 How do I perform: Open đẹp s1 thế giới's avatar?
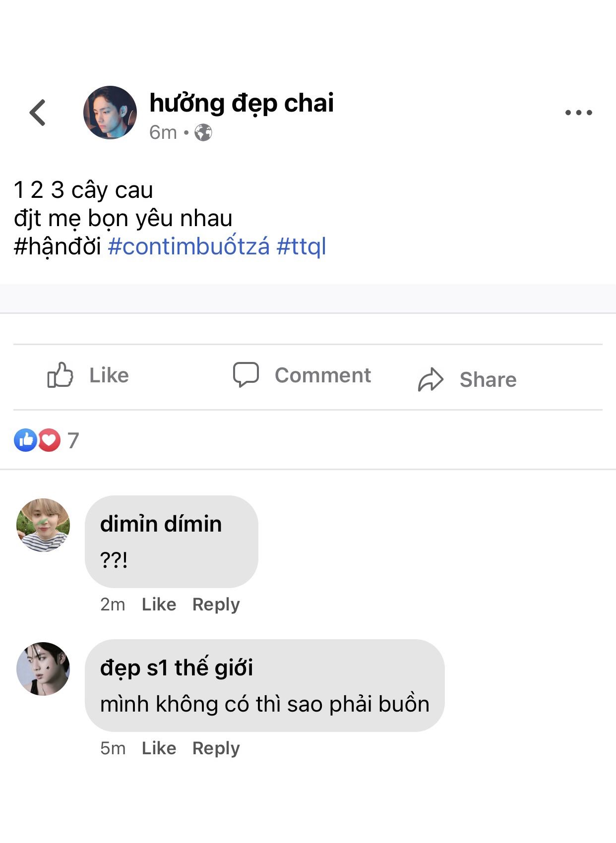[43, 669]
